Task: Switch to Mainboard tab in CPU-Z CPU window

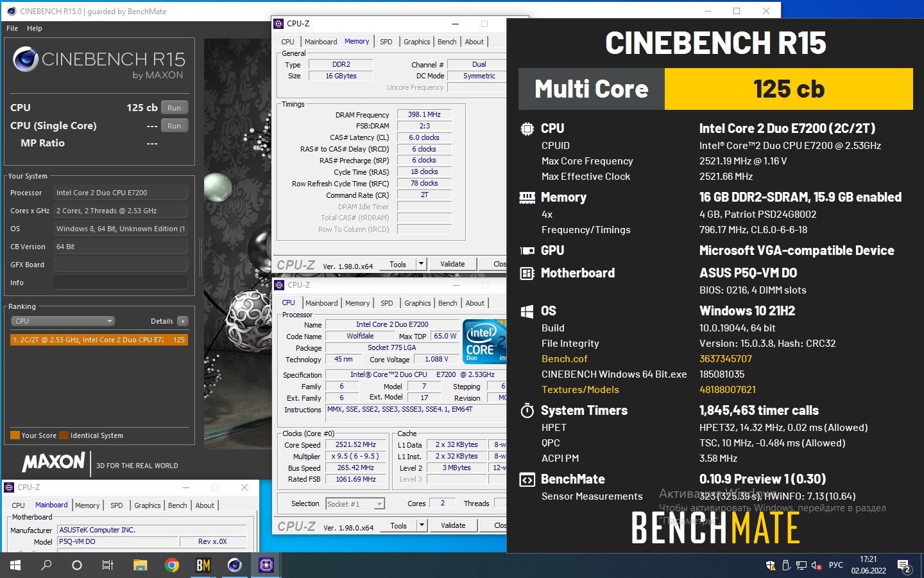Action: pos(321,303)
